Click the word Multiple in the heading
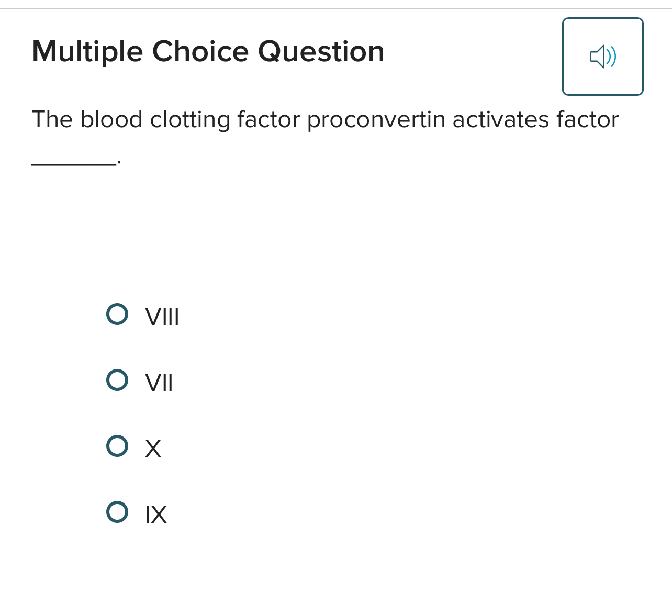 (x=87, y=52)
